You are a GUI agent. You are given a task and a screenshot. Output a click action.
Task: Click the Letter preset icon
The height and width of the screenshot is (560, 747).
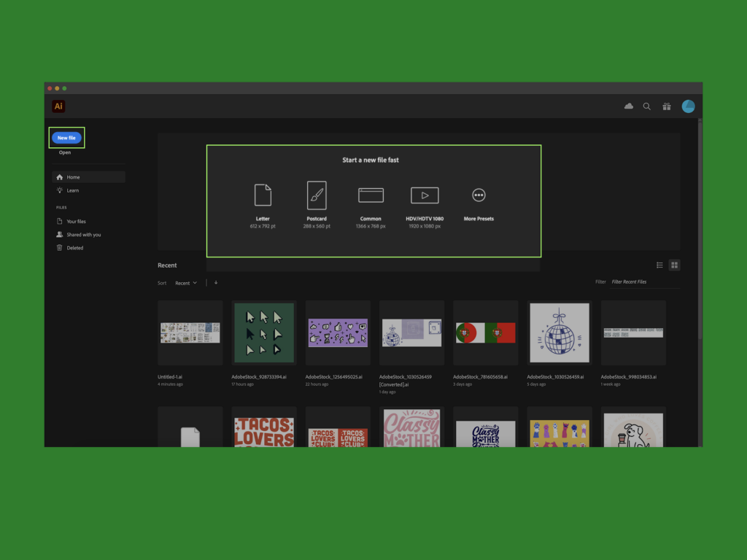[x=263, y=195]
